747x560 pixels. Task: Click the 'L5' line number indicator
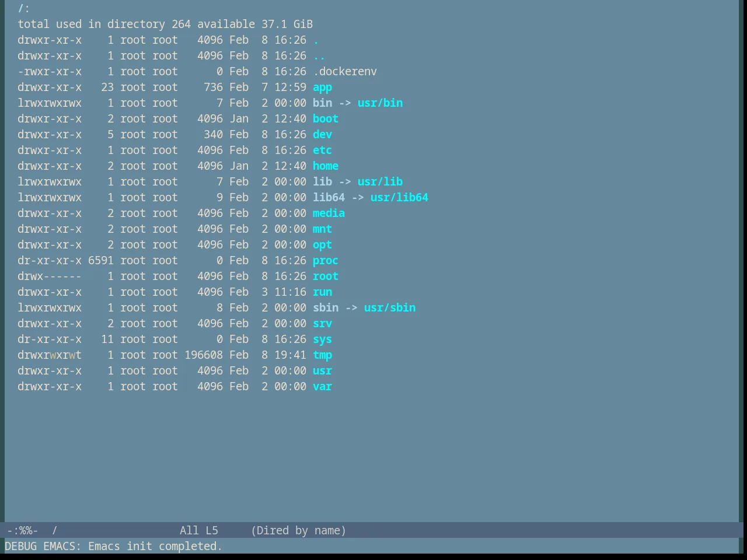pyautogui.click(x=211, y=531)
